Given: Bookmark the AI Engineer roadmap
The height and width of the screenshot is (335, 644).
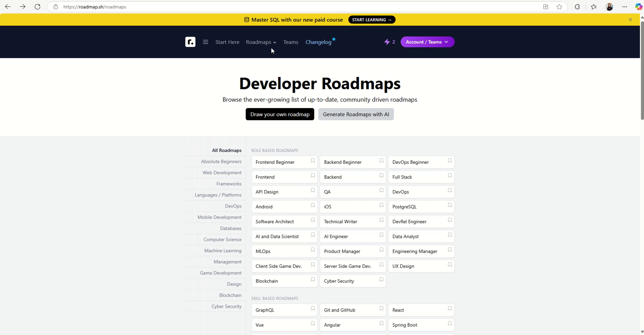Looking at the screenshot, I should [381, 235].
